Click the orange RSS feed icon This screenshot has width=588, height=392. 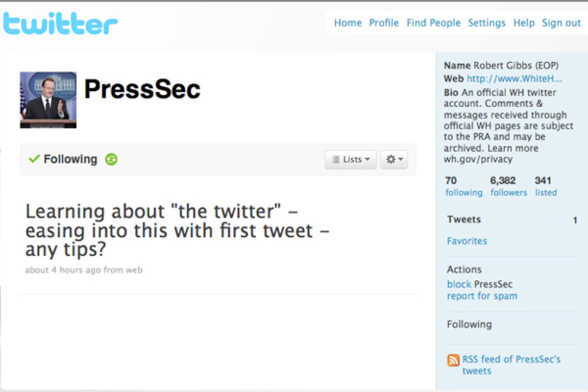[453, 360]
